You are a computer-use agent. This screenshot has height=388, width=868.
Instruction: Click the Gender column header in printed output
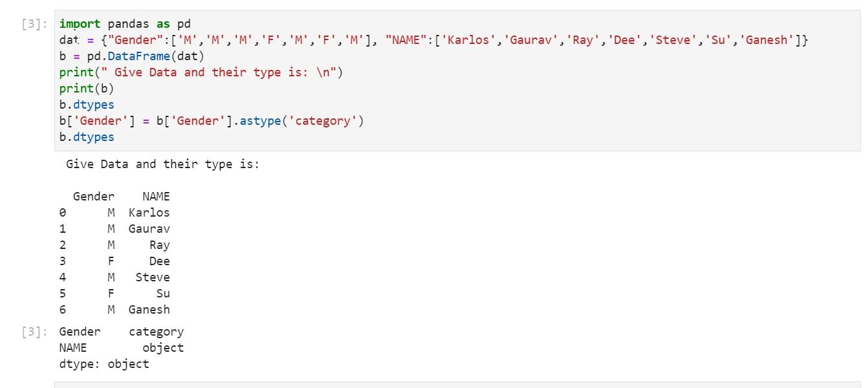pyautogui.click(x=94, y=197)
